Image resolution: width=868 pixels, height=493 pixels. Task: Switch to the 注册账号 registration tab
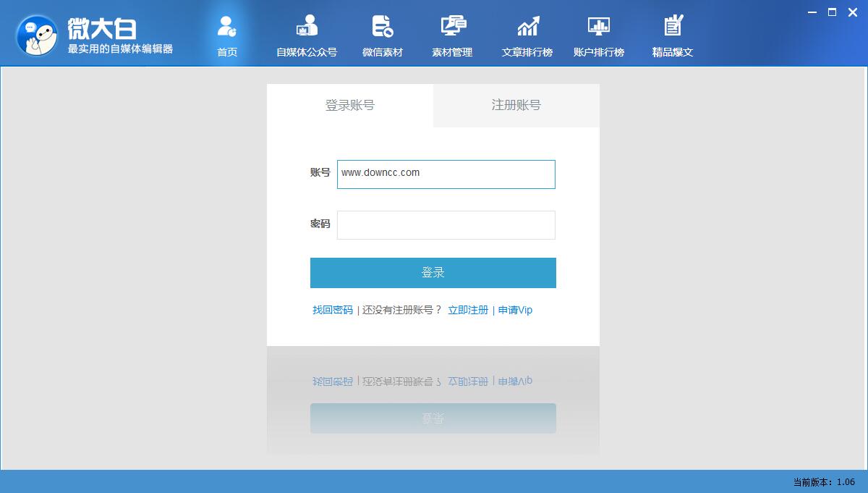[x=516, y=105]
